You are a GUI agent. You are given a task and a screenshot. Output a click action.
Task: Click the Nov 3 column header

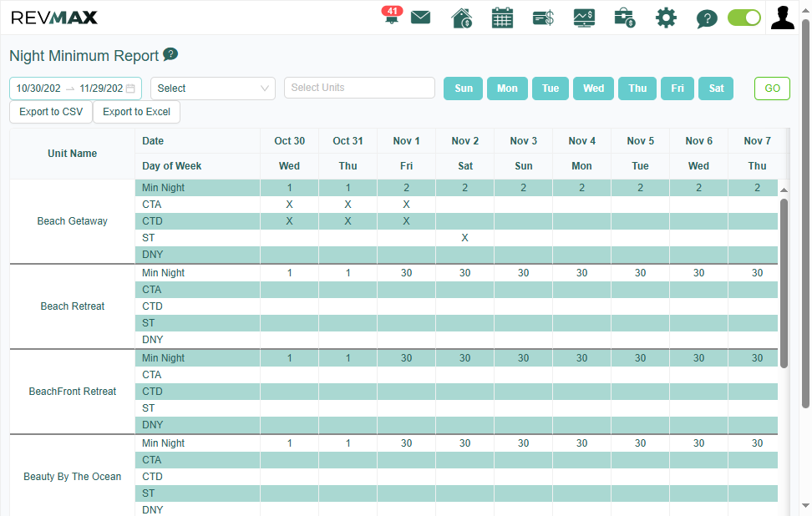pyautogui.click(x=524, y=141)
